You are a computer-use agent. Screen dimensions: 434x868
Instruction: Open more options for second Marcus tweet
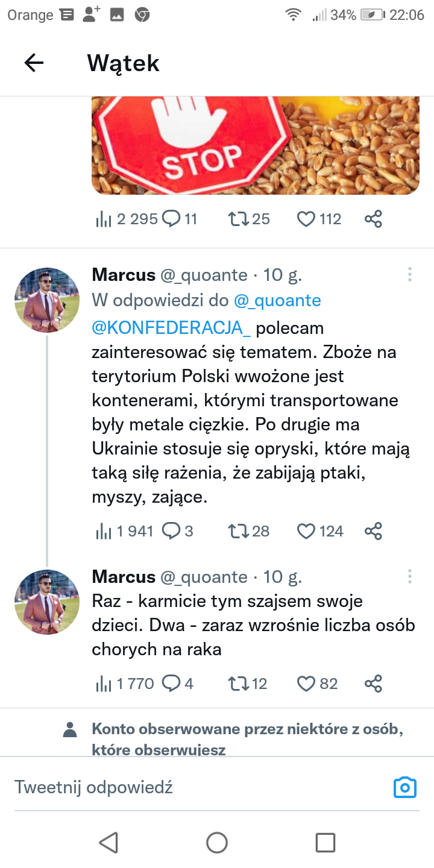coord(409,577)
